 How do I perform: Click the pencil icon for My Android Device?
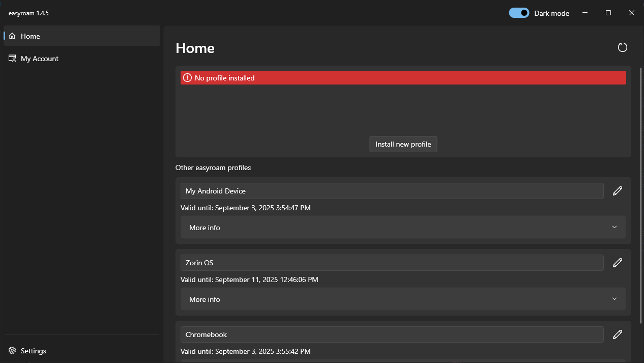point(617,190)
